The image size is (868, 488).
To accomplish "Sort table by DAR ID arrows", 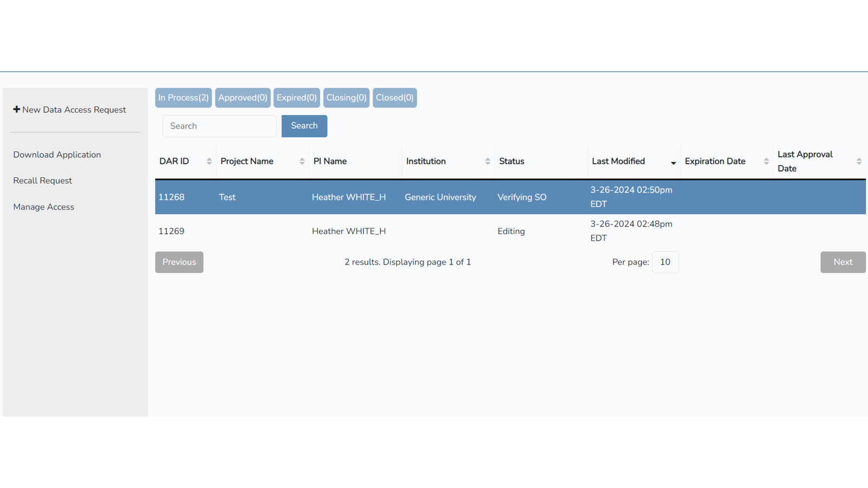I will 209,162.
